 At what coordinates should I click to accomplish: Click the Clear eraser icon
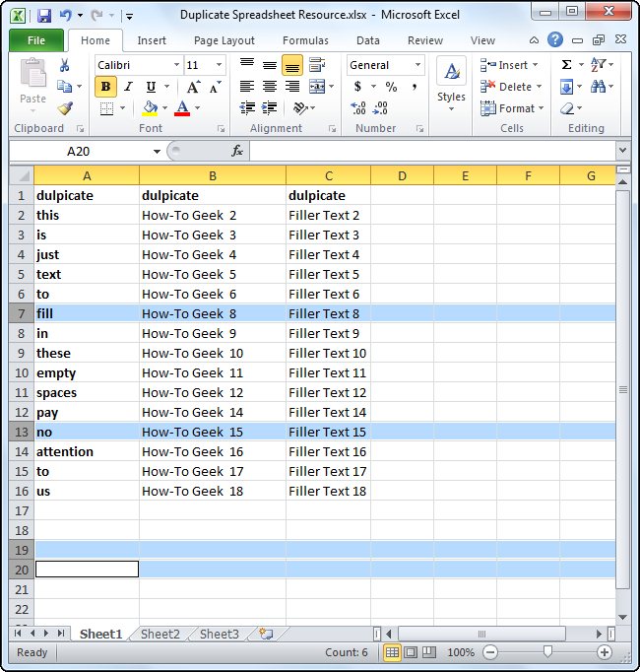point(567,108)
